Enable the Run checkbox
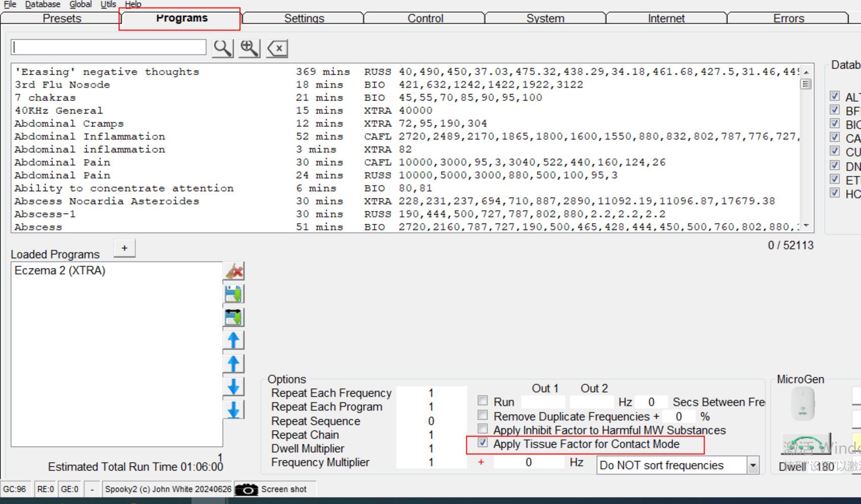The height and width of the screenshot is (504, 861). click(483, 401)
